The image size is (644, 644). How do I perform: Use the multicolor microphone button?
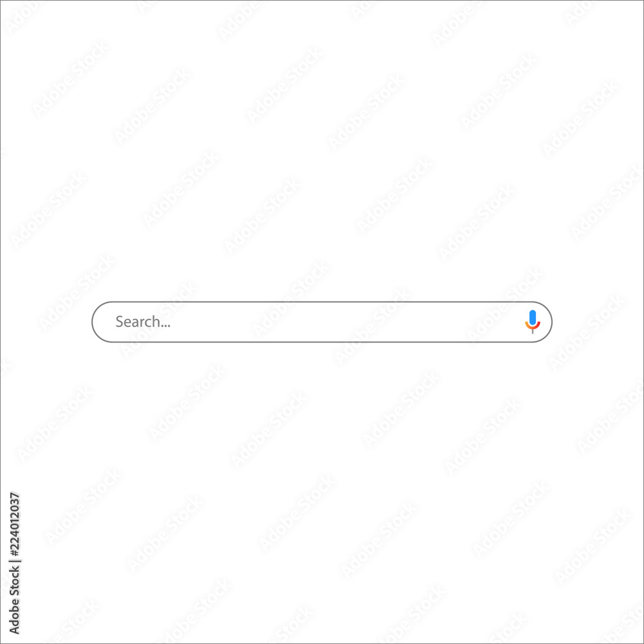point(533,321)
